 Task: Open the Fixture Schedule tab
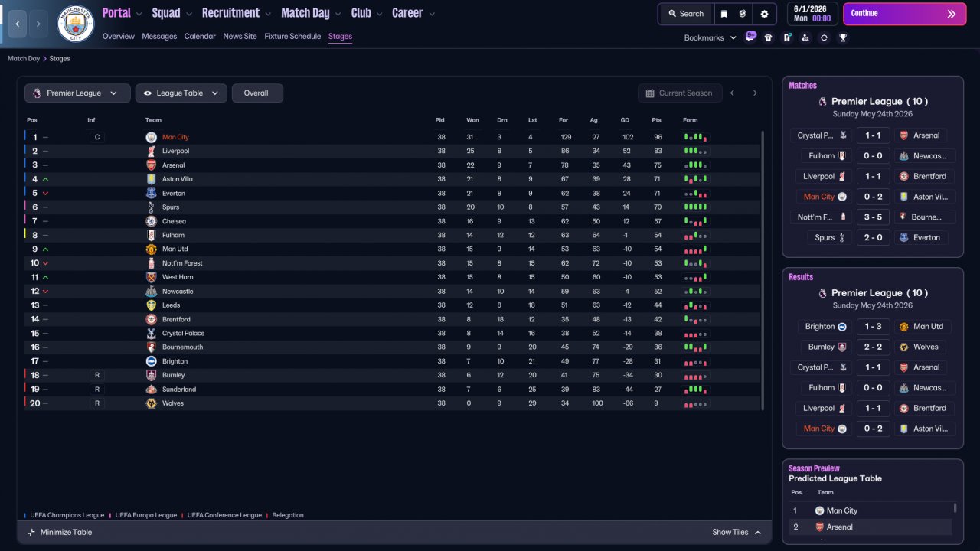292,37
